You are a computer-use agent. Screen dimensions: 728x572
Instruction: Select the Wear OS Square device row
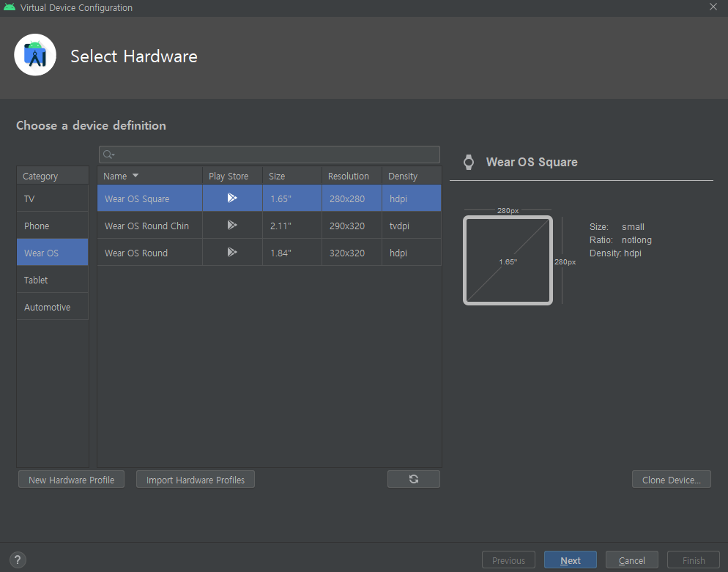[x=270, y=198]
